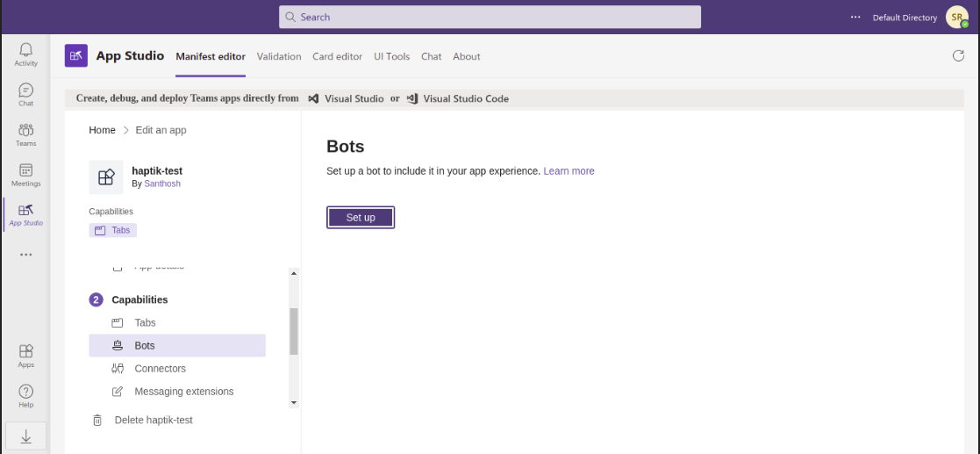Viewport: 980px width, 454px height.
Task: Click the Connectors plug icon
Action: click(x=117, y=368)
